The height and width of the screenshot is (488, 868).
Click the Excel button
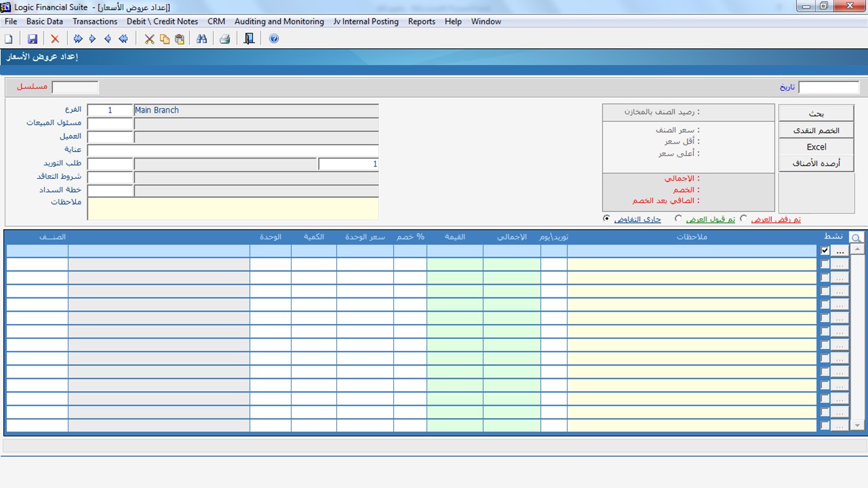tap(816, 147)
